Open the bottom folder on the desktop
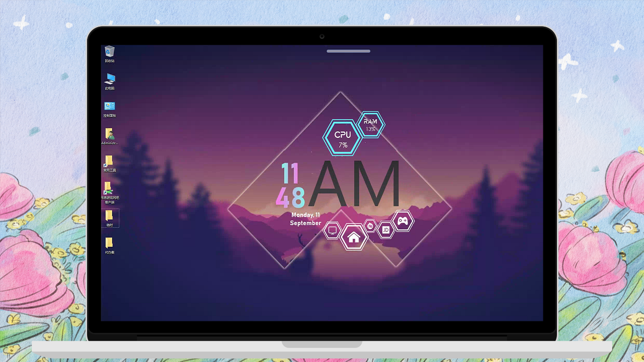The height and width of the screenshot is (362, 644). point(109,244)
